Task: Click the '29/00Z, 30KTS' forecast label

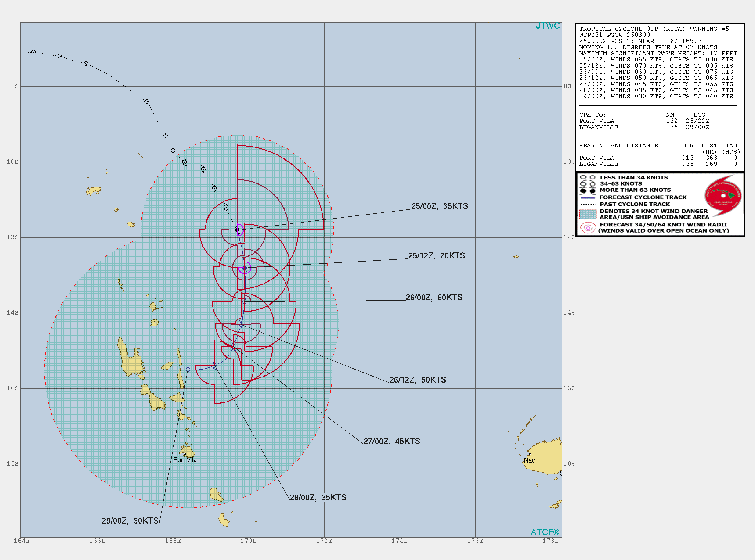Action: [x=130, y=521]
